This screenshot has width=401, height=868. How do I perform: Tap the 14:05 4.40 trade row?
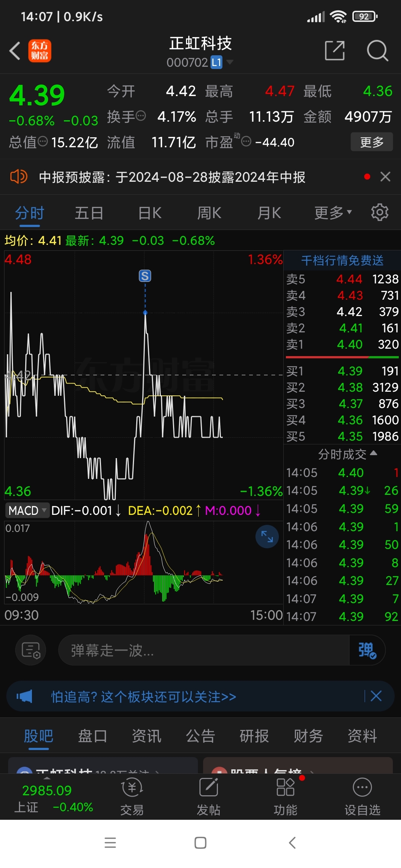pos(342,473)
